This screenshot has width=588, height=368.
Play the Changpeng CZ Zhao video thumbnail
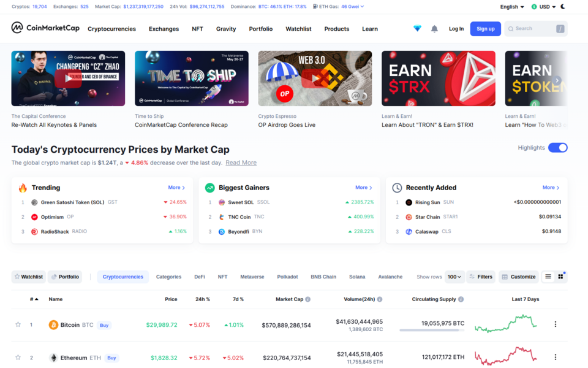click(x=68, y=79)
